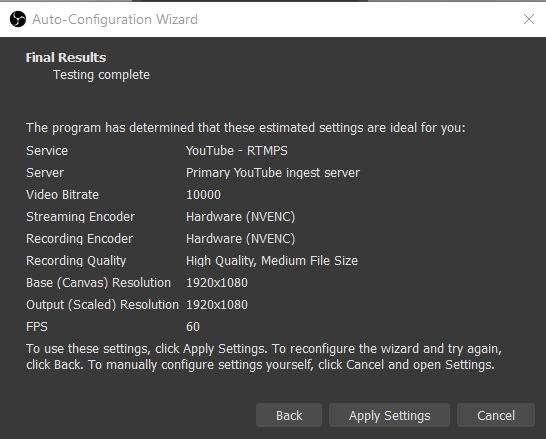
Task: Click the 'Server' label
Action: click(45, 173)
